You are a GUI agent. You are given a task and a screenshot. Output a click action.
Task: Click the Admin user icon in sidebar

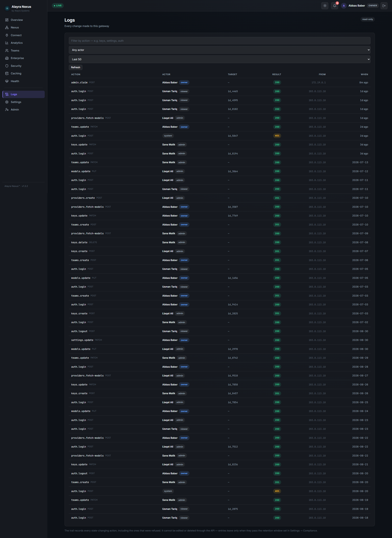tap(7, 110)
